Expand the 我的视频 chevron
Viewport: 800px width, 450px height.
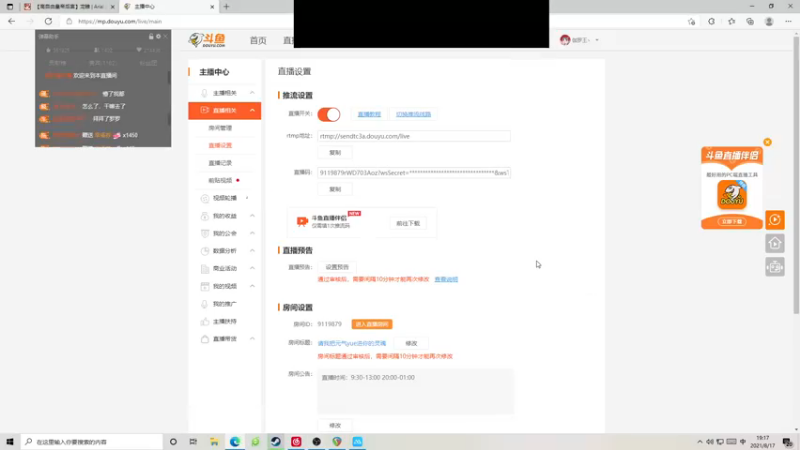coord(252,286)
